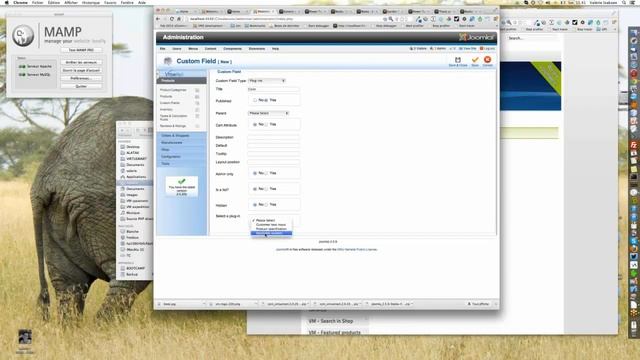Choose Customer text input plug-in option

click(271, 224)
